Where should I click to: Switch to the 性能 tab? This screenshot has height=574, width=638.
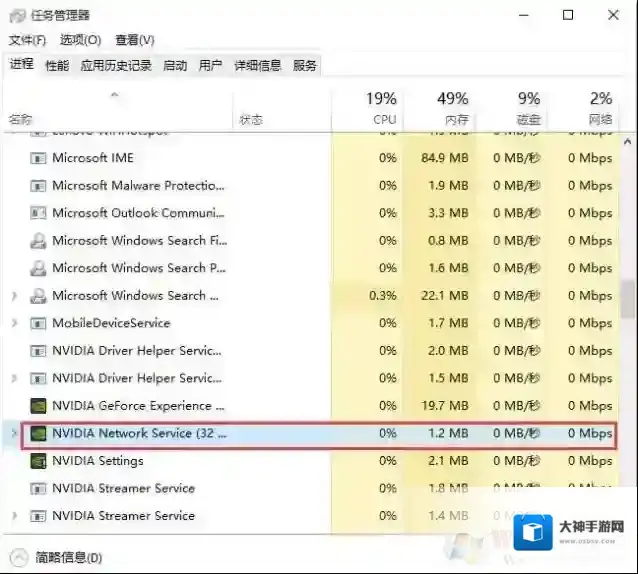(x=57, y=65)
